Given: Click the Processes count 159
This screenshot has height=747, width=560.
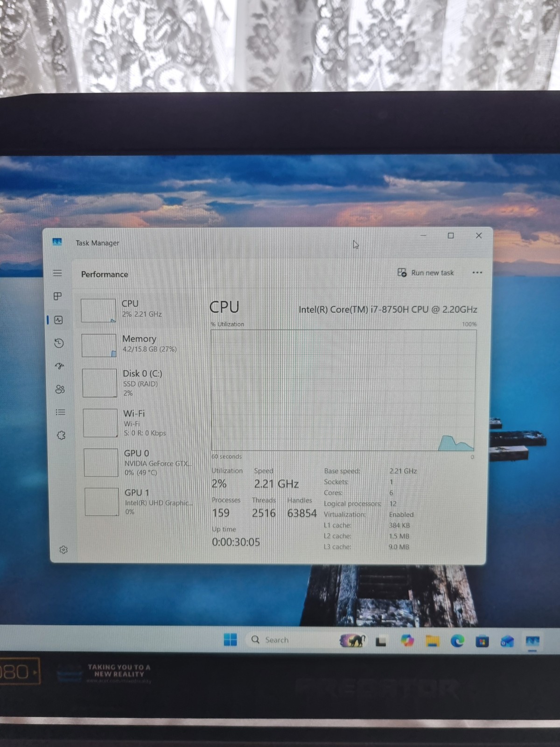Looking at the screenshot, I should 221,513.
